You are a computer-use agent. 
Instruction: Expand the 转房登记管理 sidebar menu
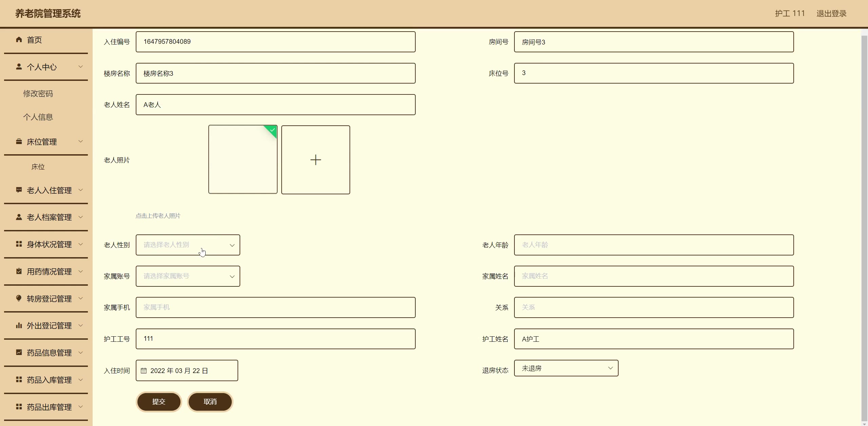pos(49,299)
